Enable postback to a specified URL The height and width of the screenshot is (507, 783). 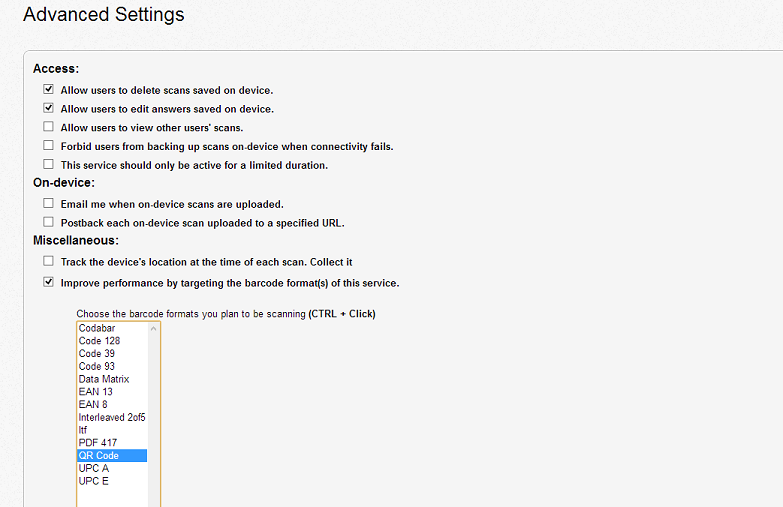click(49, 222)
